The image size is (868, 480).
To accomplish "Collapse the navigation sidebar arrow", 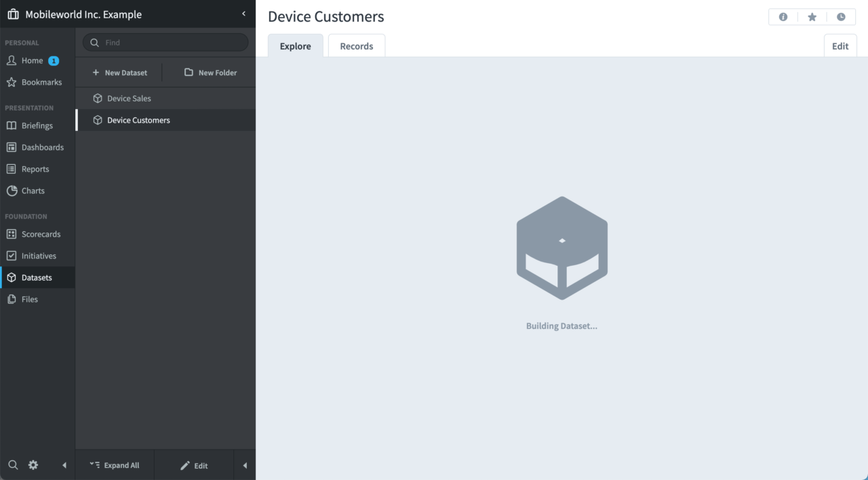I will tap(64, 465).
